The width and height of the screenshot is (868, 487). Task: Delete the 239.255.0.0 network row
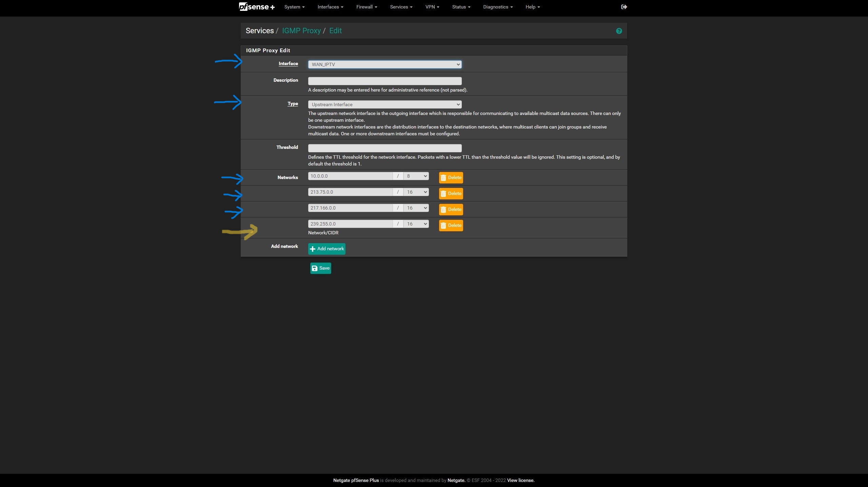[451, 226]
